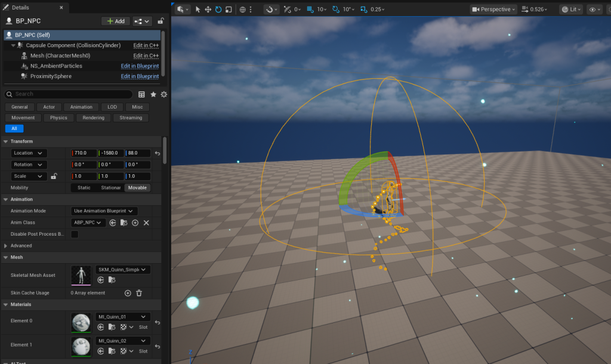This screenshot has width=611, height=364.
Task: Open the property matrix icon next to search
Action: 141,94
